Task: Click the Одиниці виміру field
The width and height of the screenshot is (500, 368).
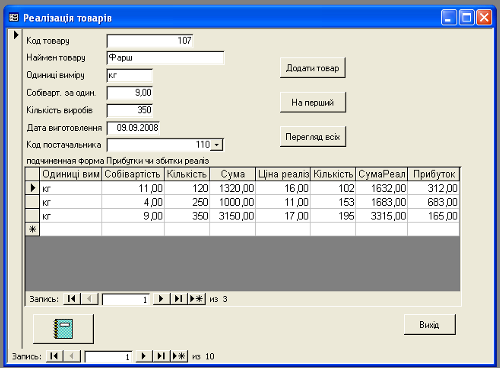Action: (130, 75)
